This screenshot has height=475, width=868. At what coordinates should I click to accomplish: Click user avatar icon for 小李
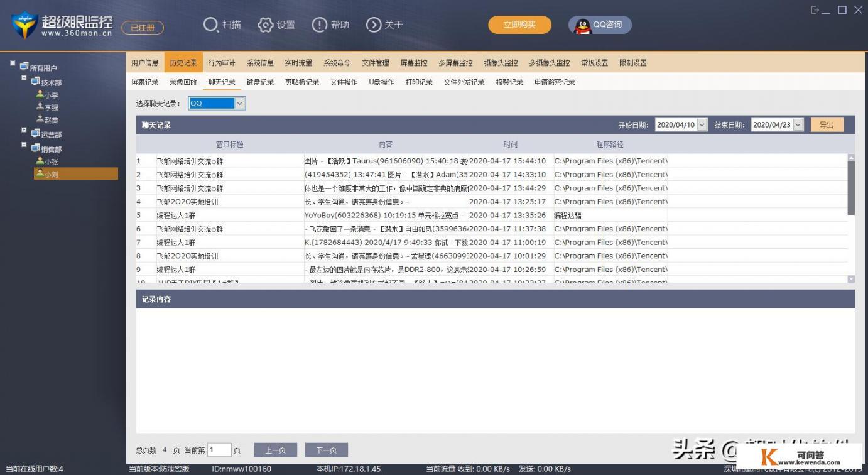(x=40, y=95)
